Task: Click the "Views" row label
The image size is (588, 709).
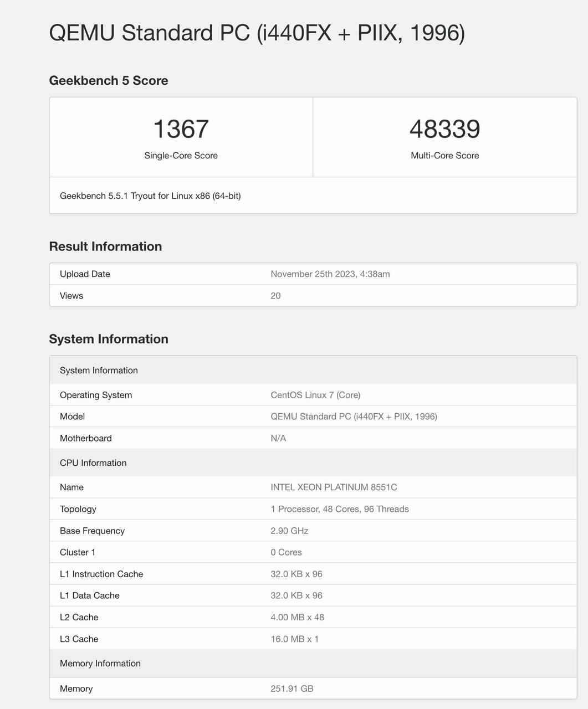Action: 71,296
